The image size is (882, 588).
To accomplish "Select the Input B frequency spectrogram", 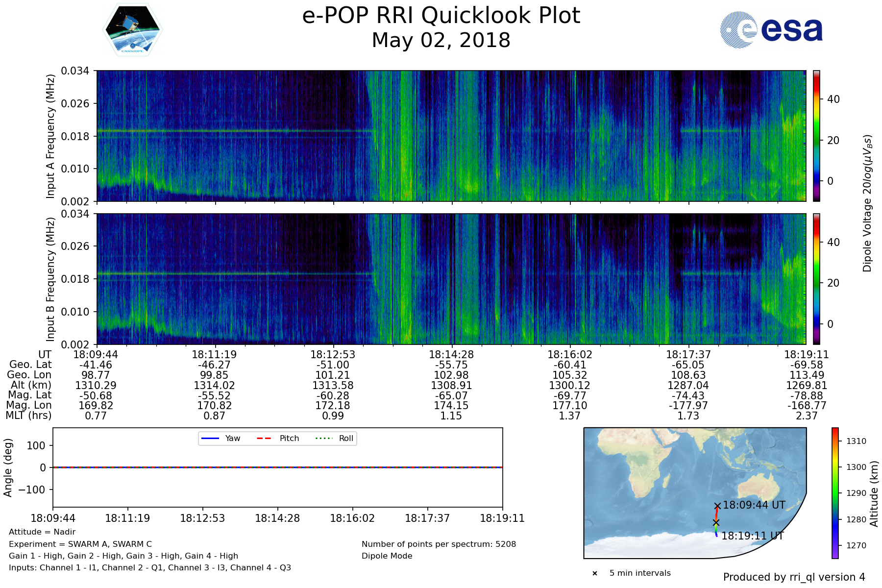I will pos(451,279).
